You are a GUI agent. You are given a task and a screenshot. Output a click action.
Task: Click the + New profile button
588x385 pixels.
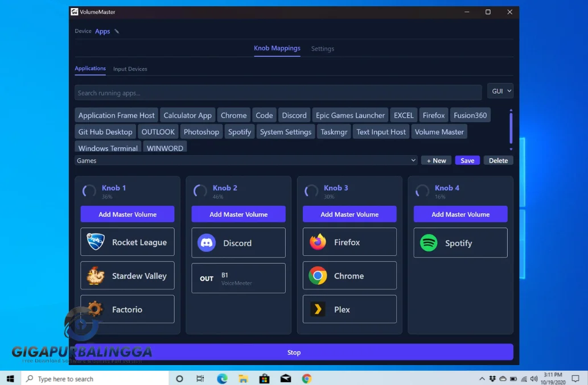[437, 160]
